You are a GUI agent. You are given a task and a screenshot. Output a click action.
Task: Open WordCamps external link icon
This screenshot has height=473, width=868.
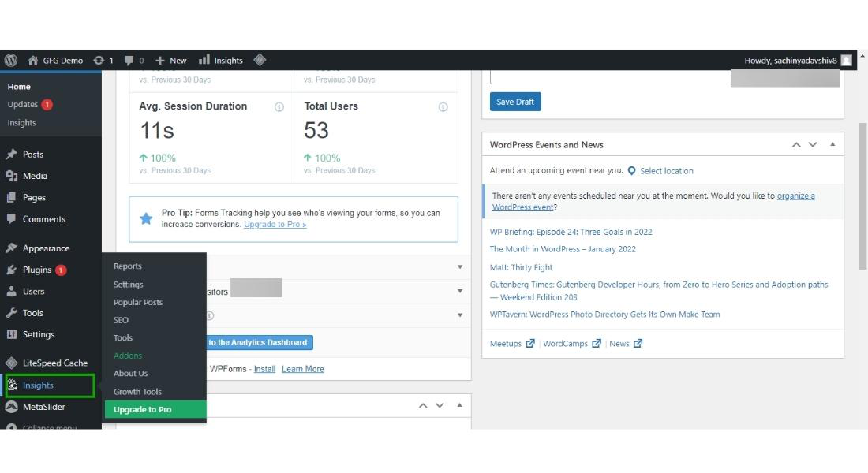tap(597, 344)
